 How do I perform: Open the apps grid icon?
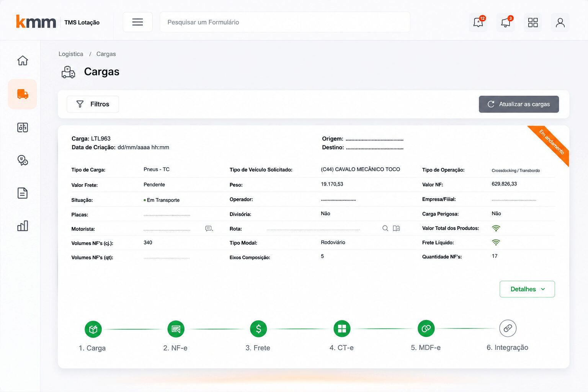(533, 22)
